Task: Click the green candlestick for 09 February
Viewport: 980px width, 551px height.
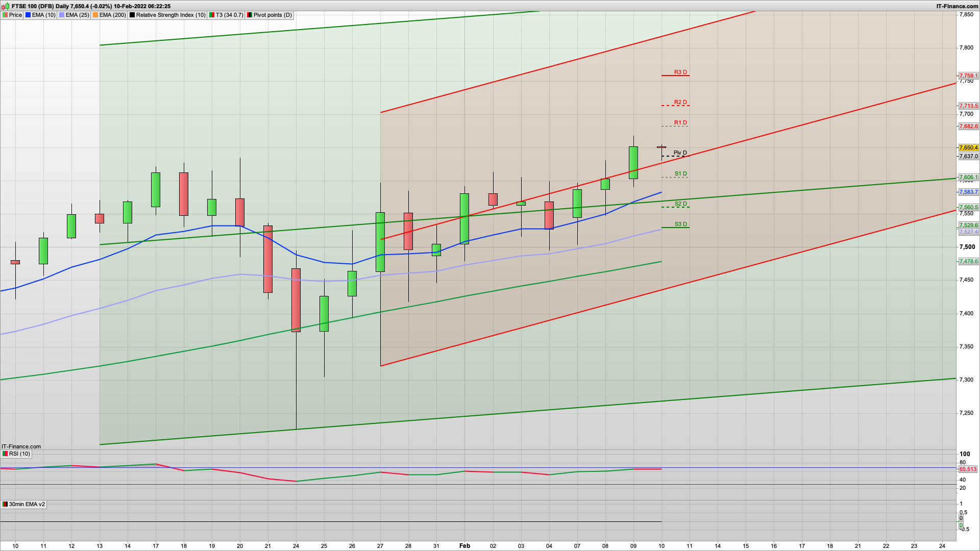Action: [x=633, y=163]
